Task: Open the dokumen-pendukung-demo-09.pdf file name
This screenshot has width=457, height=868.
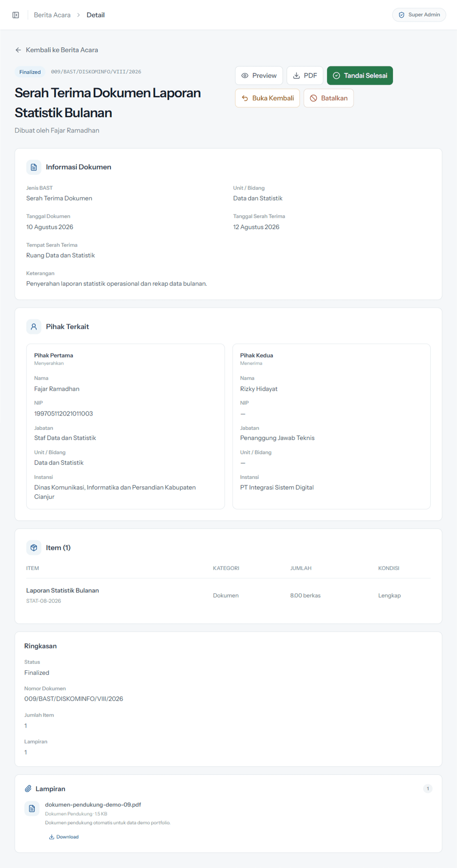Action: pos(93,804)
